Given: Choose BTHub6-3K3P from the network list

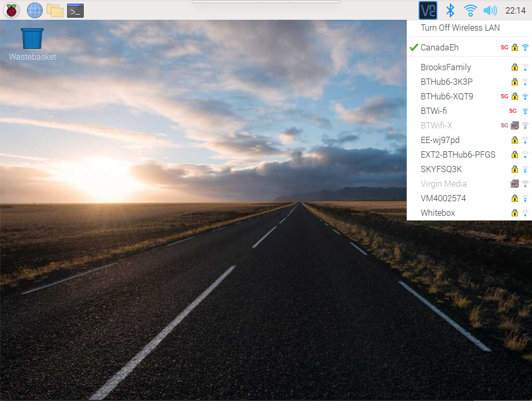Looking at the screenshot, I should click(x=469, y=82).
